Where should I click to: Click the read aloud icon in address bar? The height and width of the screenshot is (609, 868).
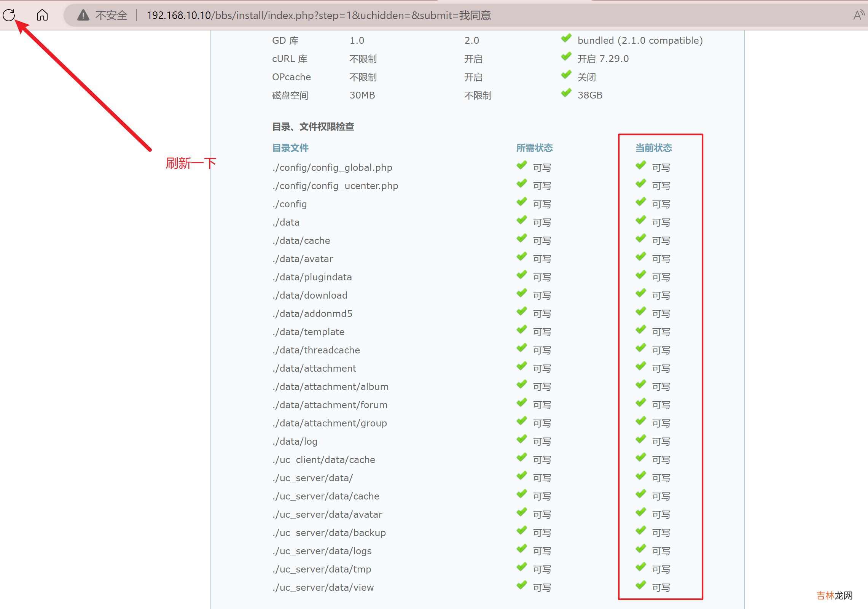(858, 15)
